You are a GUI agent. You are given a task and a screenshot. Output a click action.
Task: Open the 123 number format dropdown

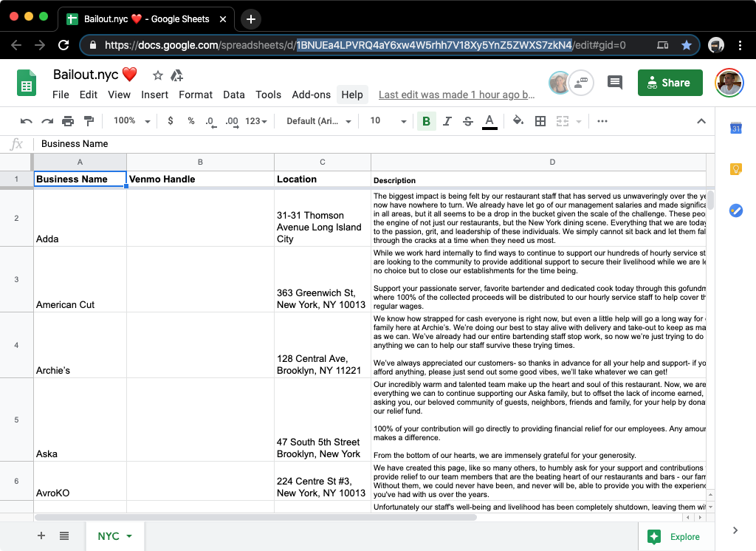point(256,121)
